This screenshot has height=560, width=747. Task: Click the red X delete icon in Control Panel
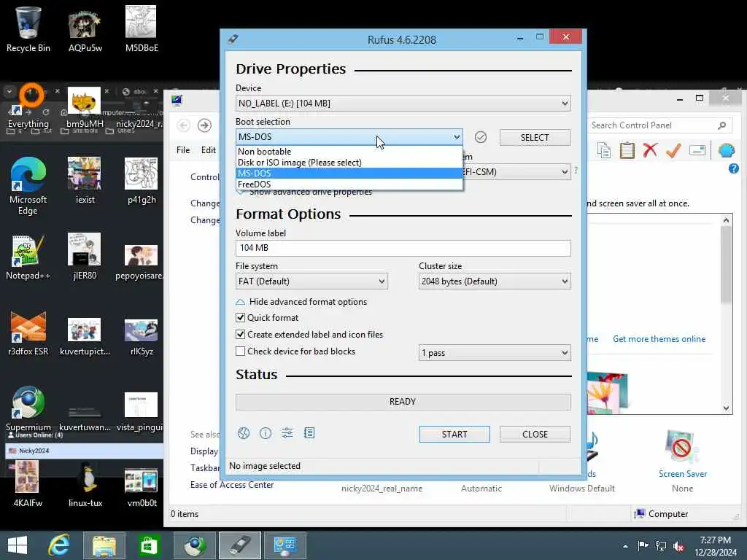650,150
